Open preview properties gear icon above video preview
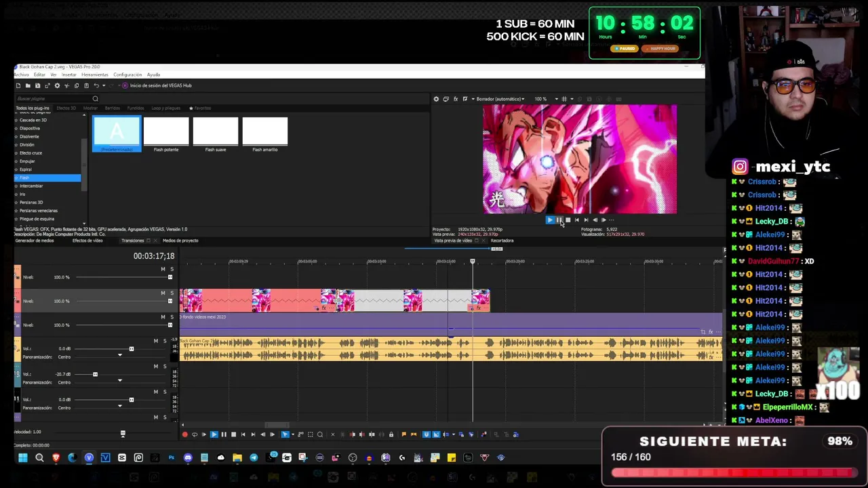 point(436,99)
